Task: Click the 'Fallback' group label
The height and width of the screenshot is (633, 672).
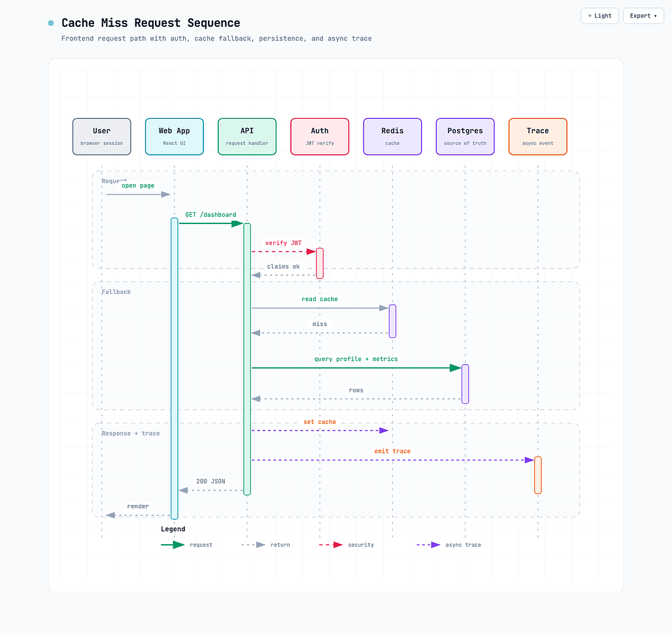Action: (x=116, y=291)
